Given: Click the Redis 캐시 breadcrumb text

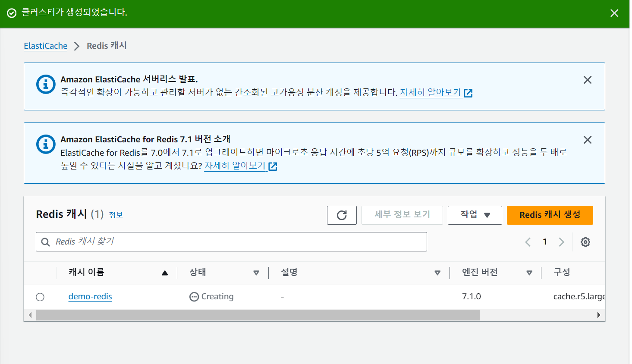Looking at the screenshot, I should pos(107,46).
